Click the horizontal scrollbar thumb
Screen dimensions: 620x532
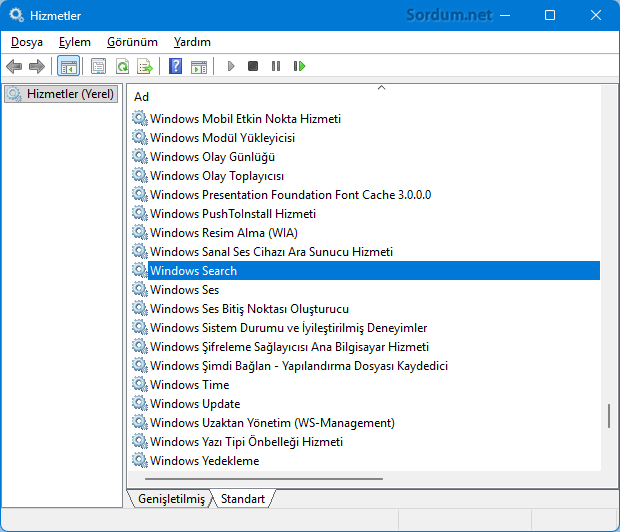264,479
